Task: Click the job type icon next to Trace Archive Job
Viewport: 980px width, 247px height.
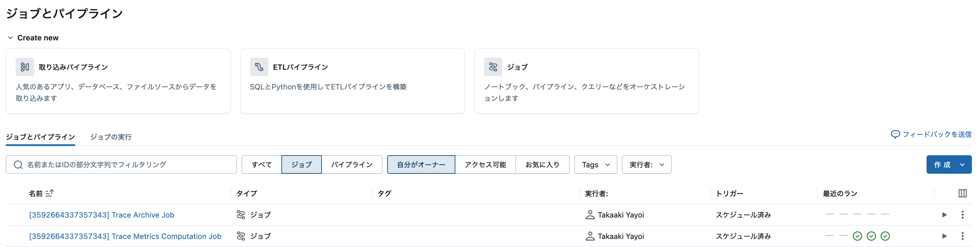Action: (x=241, y=215)
